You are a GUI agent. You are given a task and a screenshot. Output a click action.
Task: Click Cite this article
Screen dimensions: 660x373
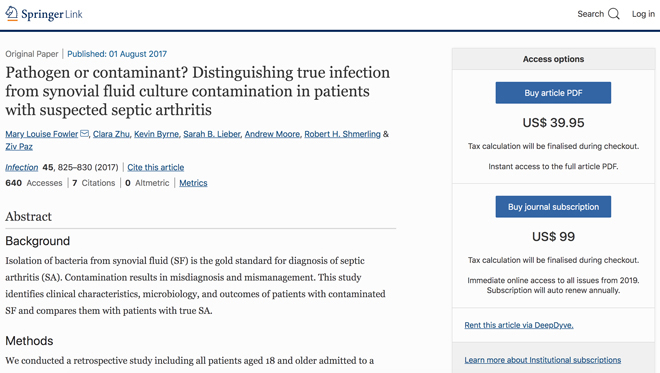point(156,167)
